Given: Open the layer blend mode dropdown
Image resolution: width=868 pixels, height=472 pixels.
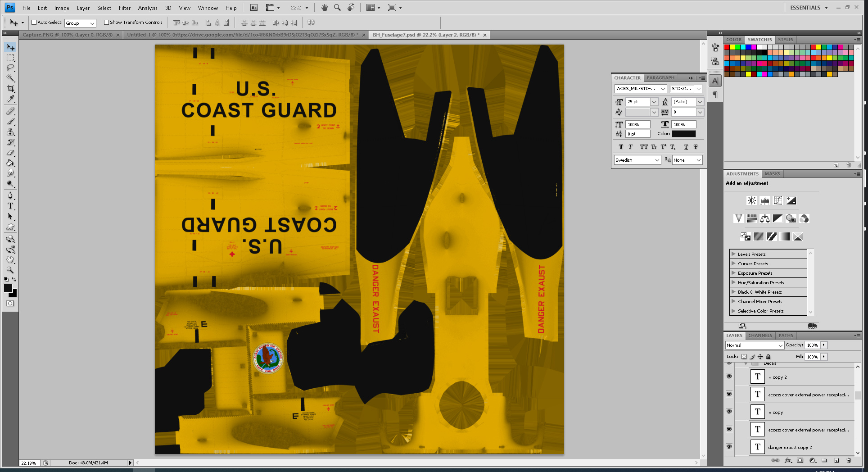Looking at the screenshot, I should (x=755, y=345).
